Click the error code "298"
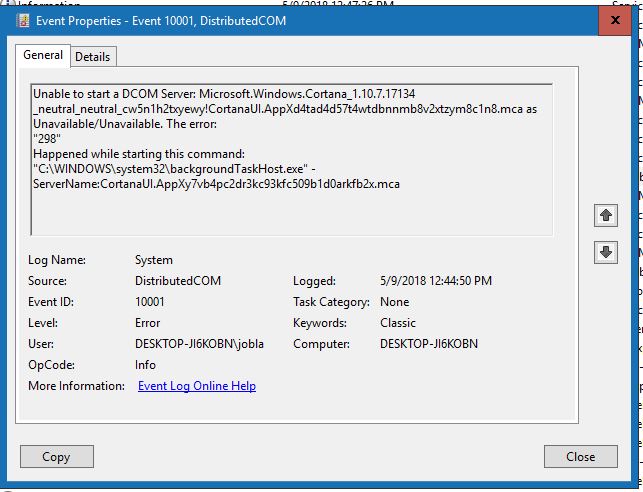643x492 pixels. coord(47,139)
